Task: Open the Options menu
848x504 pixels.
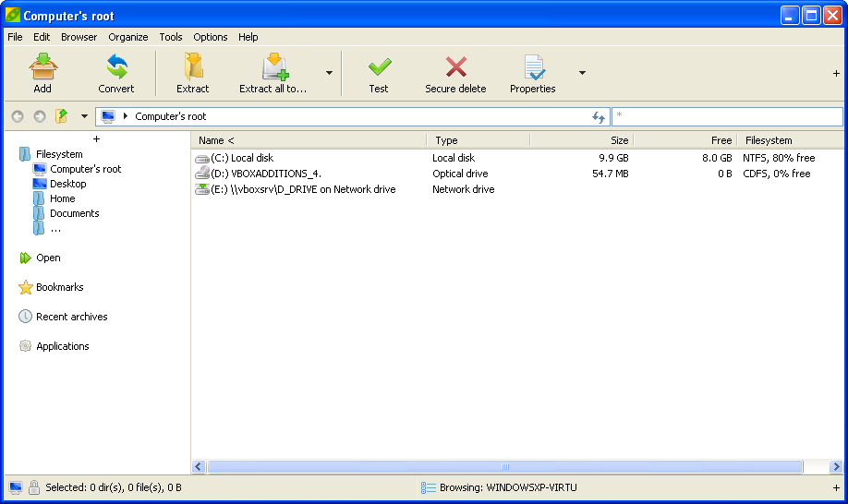Action: pyautogui.click(x=211, y=37)
